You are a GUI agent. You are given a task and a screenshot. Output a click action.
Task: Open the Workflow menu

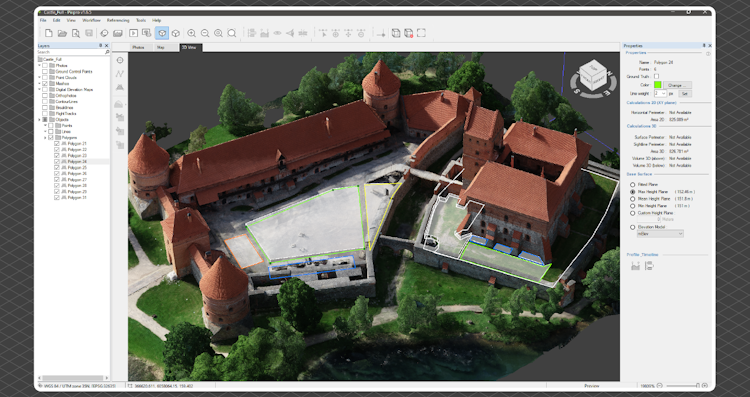pos(91,21)
